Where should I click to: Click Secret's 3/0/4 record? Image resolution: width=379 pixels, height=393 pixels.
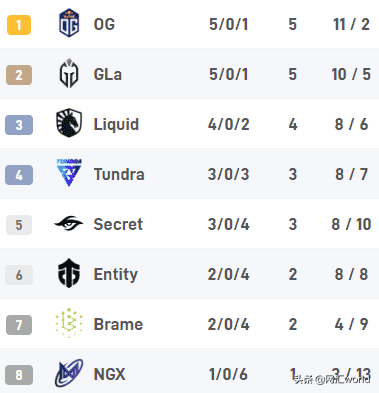tap(229, 224)
